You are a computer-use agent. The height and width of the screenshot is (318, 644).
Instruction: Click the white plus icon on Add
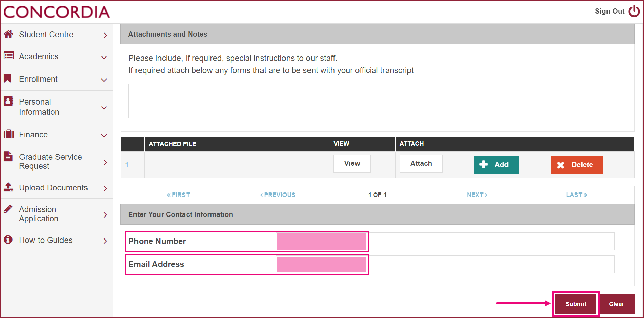pos(484,164)
